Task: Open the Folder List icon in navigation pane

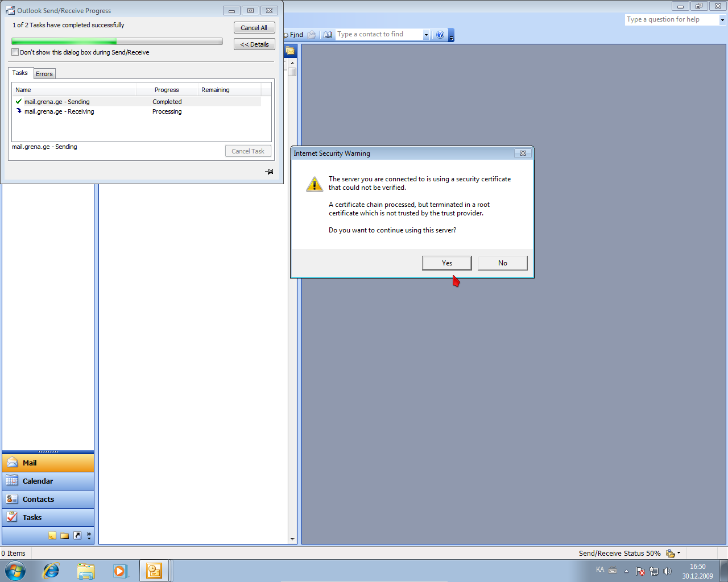Action: (x=65, y=535)
